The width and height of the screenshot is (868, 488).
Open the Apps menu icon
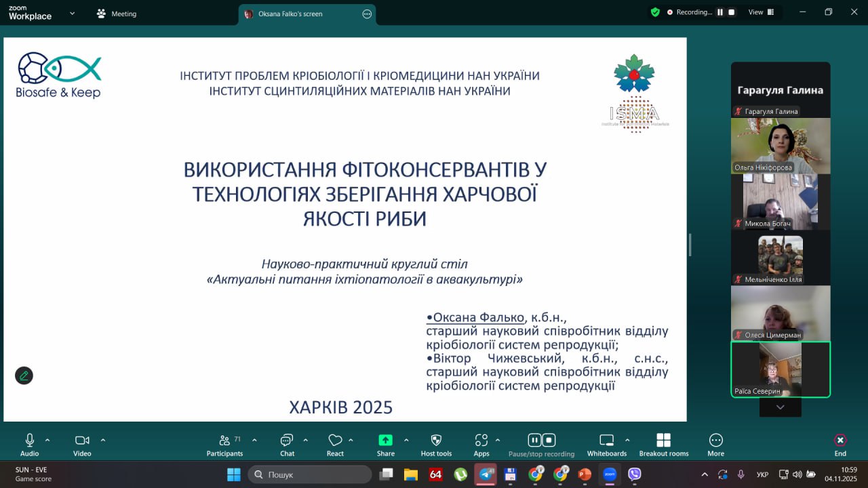pyautogui.click(x=481, y=441)
